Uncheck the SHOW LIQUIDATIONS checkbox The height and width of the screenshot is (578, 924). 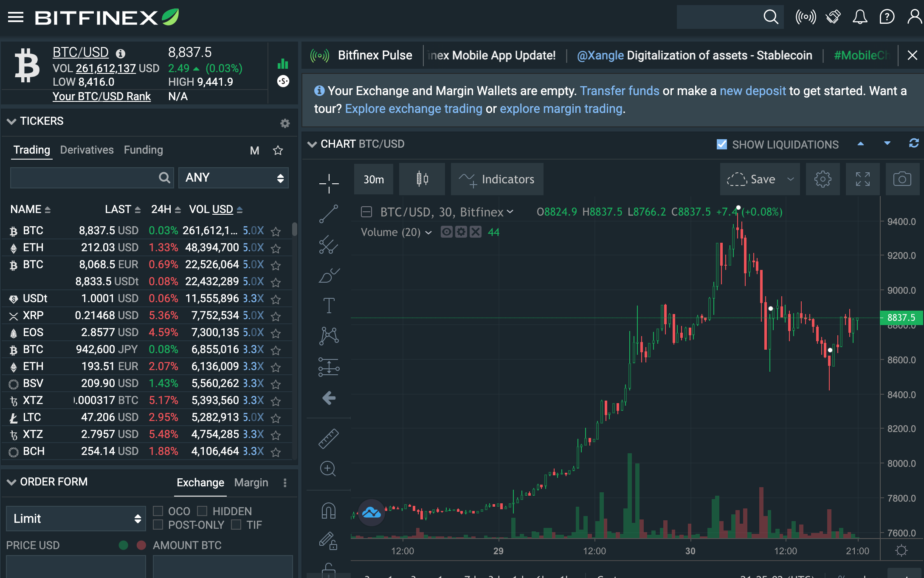point(721,144)
